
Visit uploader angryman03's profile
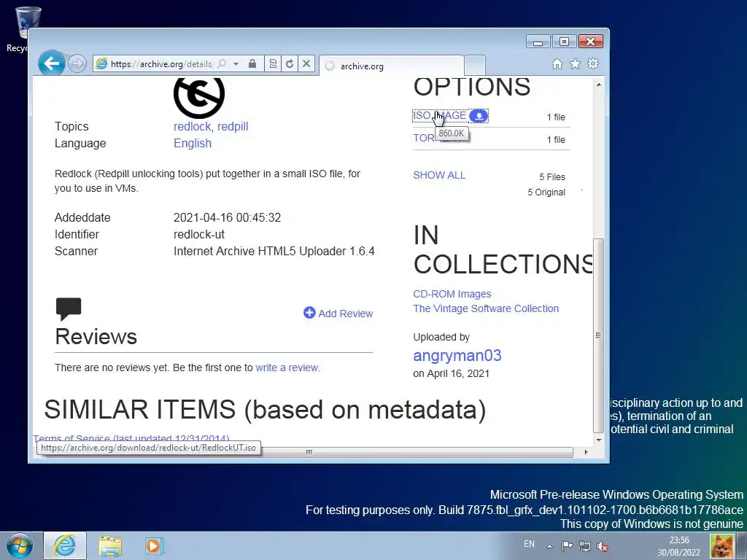457,355
